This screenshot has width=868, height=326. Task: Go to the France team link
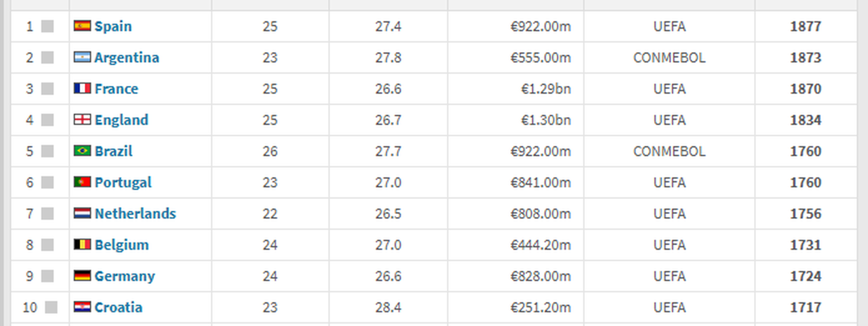(117, 89)
